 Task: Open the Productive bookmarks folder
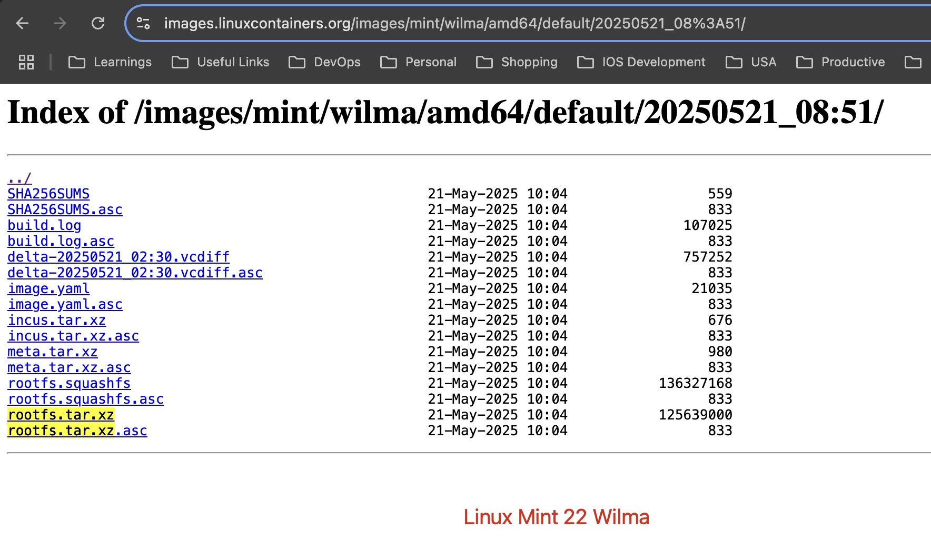pyautogui.click(x=840, y=62)
